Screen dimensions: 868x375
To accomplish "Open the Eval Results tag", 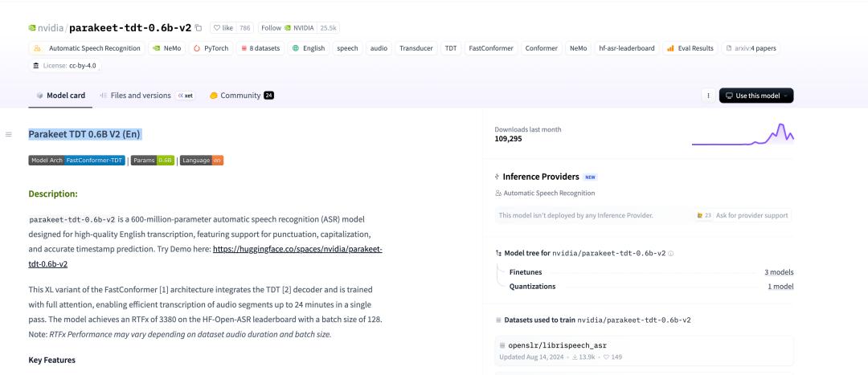I will 690,48.
